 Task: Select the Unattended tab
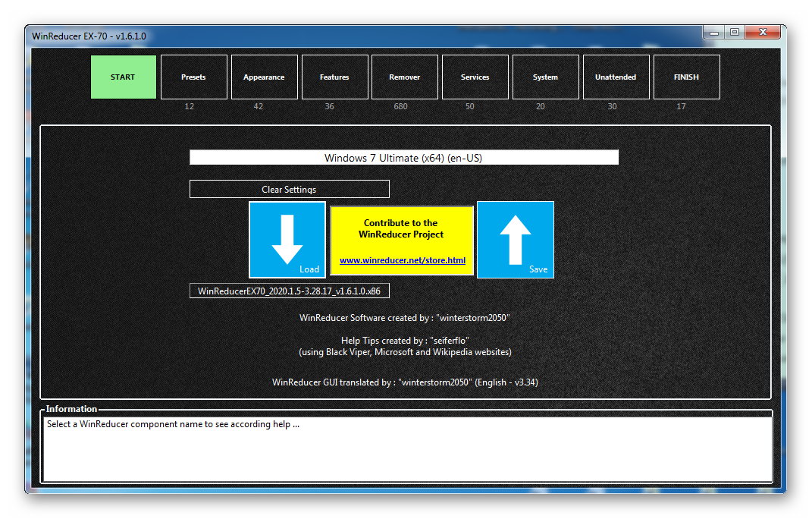coord(616,77)
